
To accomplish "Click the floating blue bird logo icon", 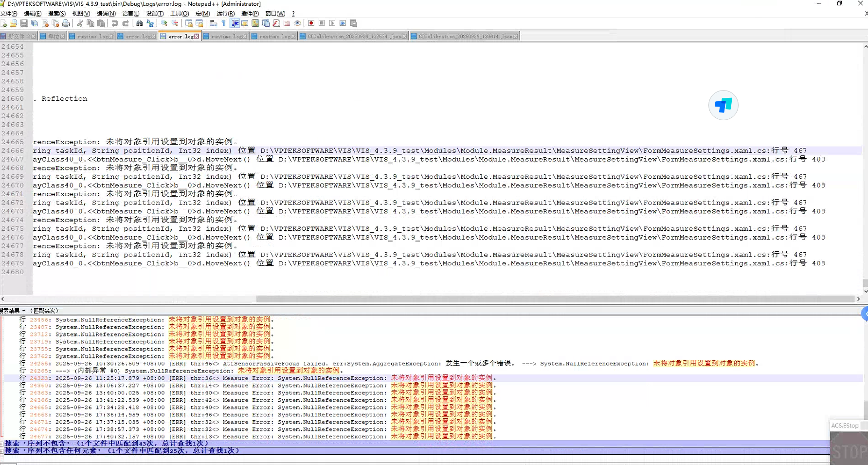I will click(723, 105).
